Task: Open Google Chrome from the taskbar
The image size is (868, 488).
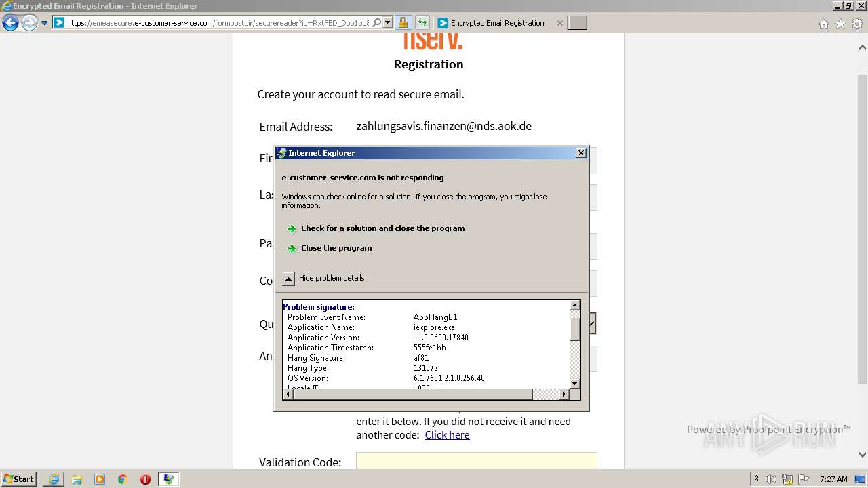Action: coord(123,479)
